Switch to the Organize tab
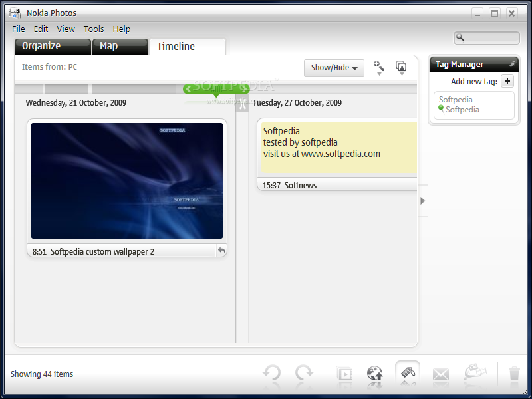Viewport: 532px width, 399px height. coord(53,46)
